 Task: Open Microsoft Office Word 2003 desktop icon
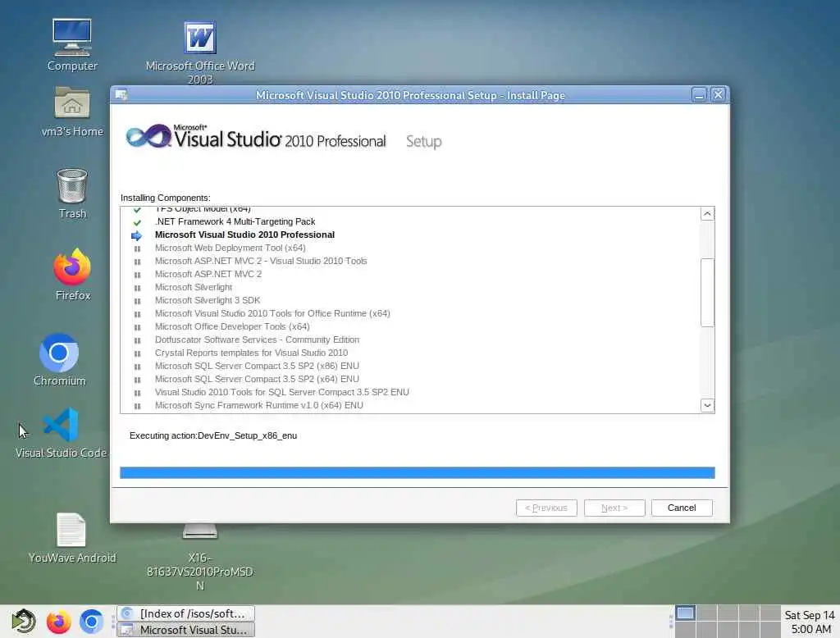200,38
